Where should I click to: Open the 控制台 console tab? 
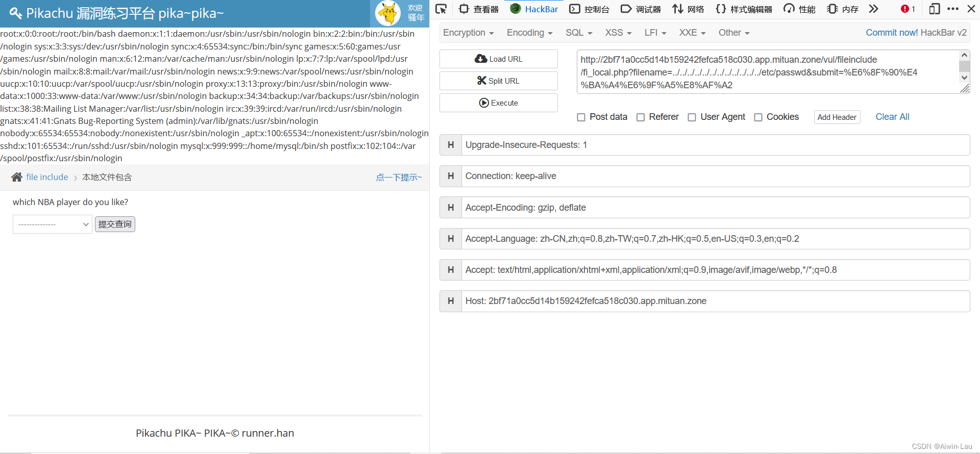click(x=590, y=9)
